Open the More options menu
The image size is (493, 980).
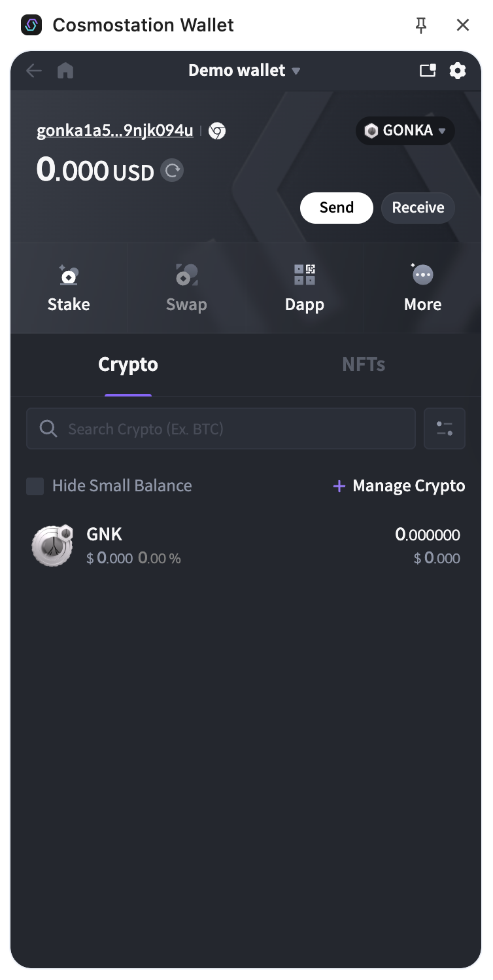click(x=422, y=288)
